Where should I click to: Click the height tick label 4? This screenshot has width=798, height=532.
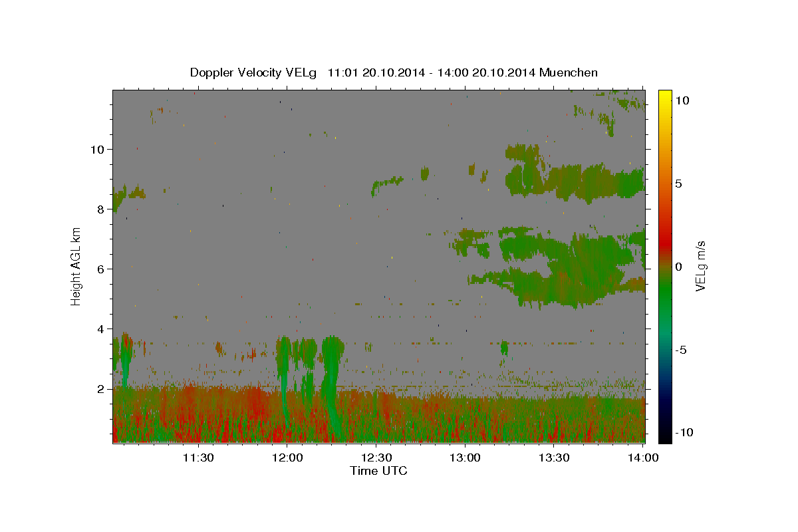[x=101, y=329]
